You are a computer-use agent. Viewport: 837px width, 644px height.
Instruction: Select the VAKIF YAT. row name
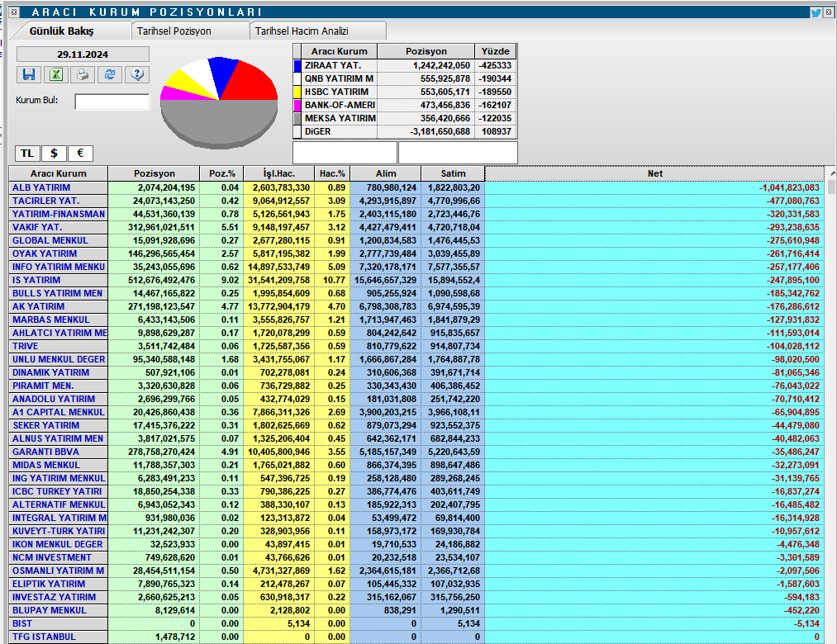tap(37, 227)
